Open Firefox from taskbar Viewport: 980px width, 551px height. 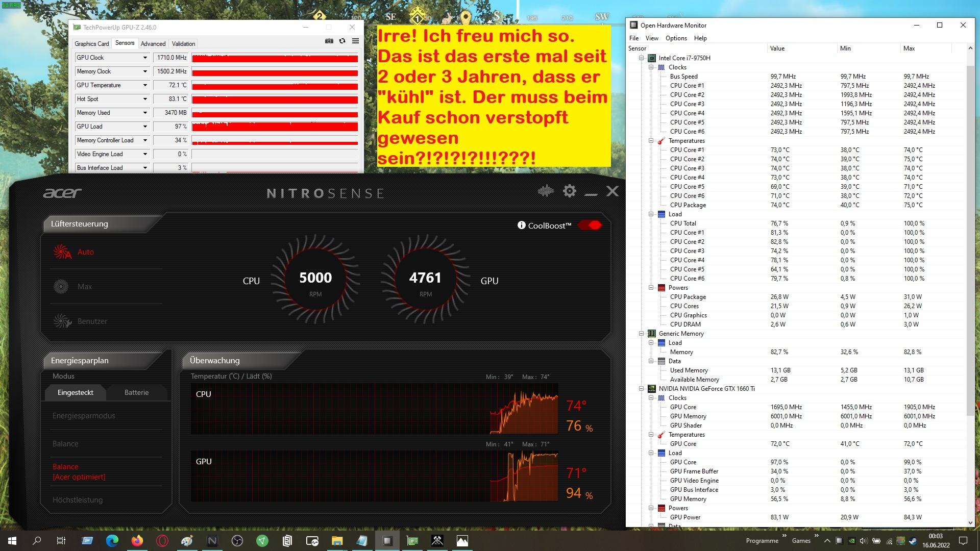(137, 541)
